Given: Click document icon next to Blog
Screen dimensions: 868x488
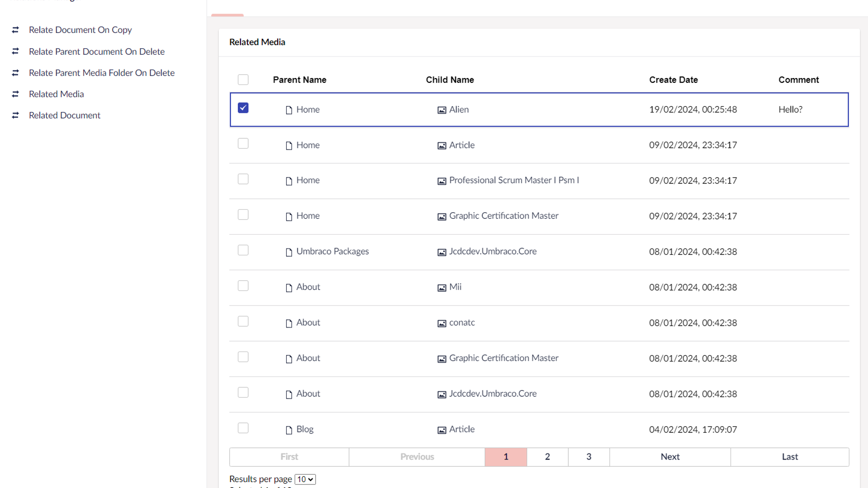Looking at the screenshot, I should pos(289,430).
